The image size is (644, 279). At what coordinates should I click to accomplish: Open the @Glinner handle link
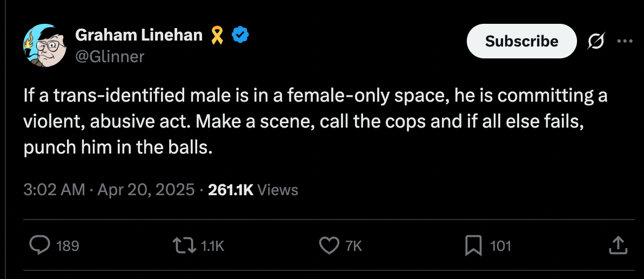110,56
